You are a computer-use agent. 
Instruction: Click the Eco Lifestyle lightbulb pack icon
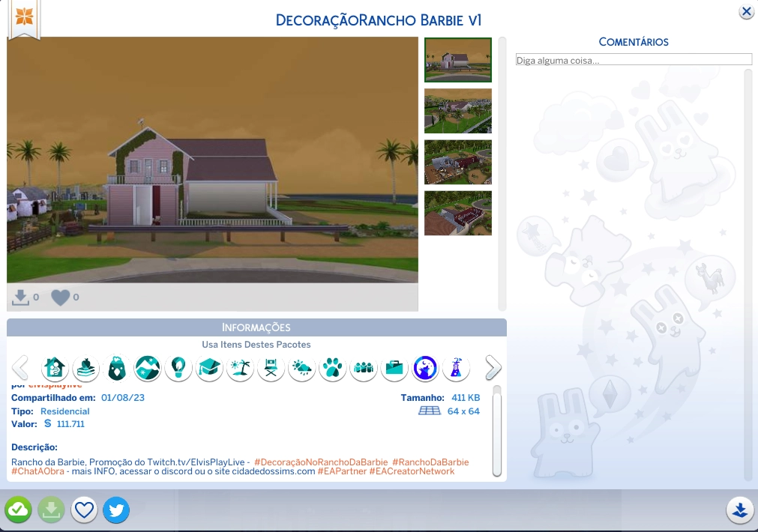point(178,368)
